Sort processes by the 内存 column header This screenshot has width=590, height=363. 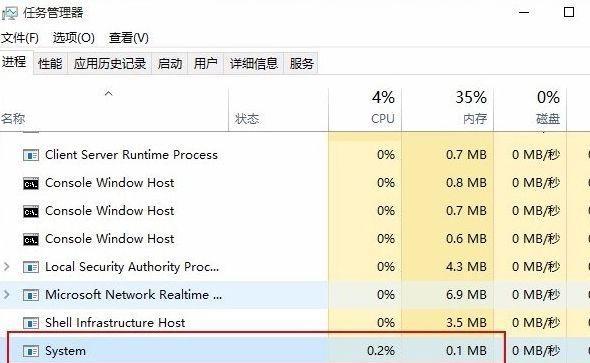(x=447, y=109)
